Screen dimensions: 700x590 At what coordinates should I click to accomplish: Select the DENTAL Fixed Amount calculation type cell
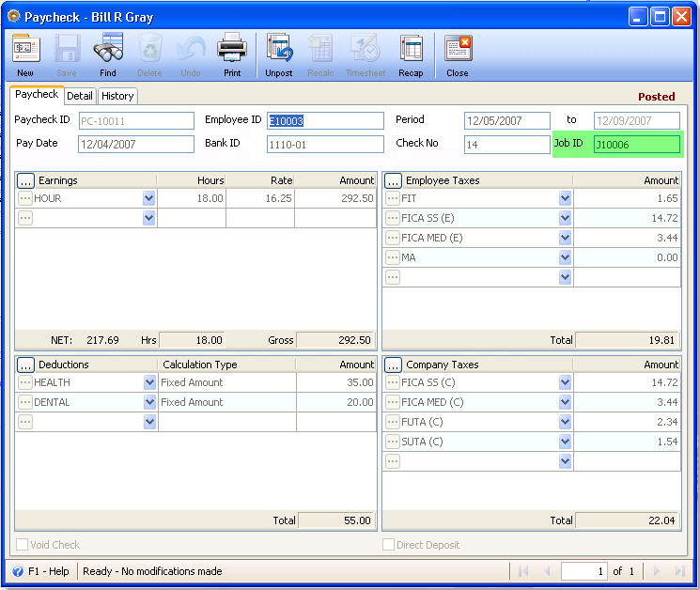(x=226, y=402)
